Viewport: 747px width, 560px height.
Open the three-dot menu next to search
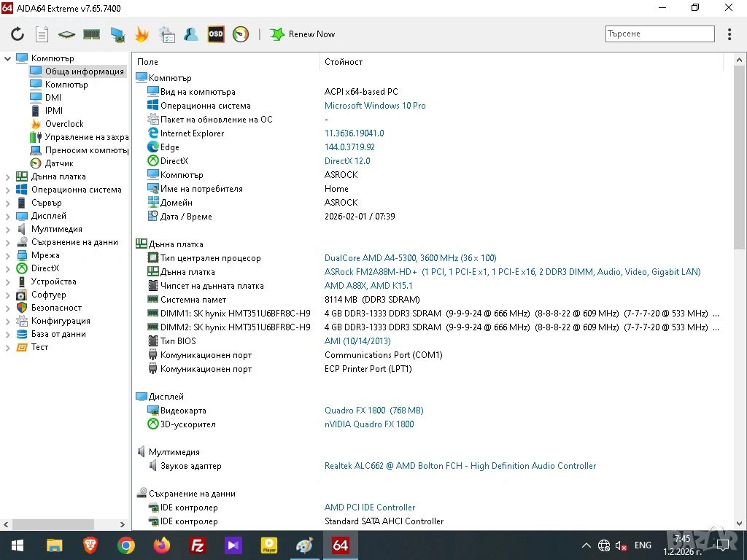click(729, 34)
